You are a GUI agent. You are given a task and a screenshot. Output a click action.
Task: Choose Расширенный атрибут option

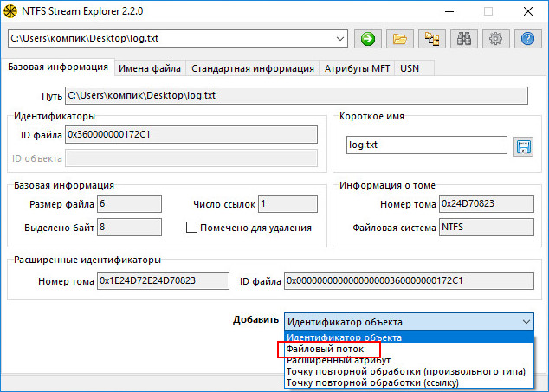click(409, 360)
